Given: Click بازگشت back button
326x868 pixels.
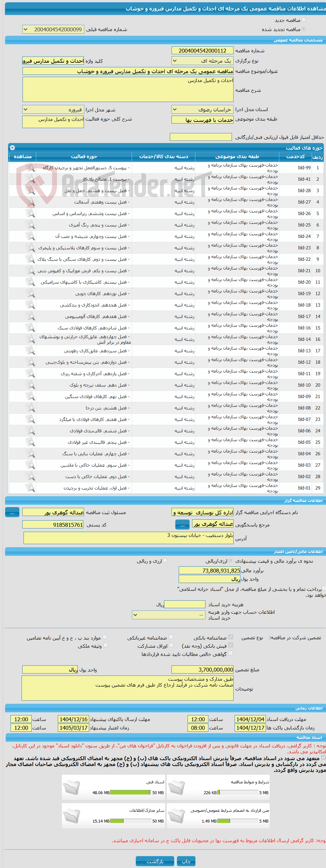Looking at the screenshot, I should point(155,861).
